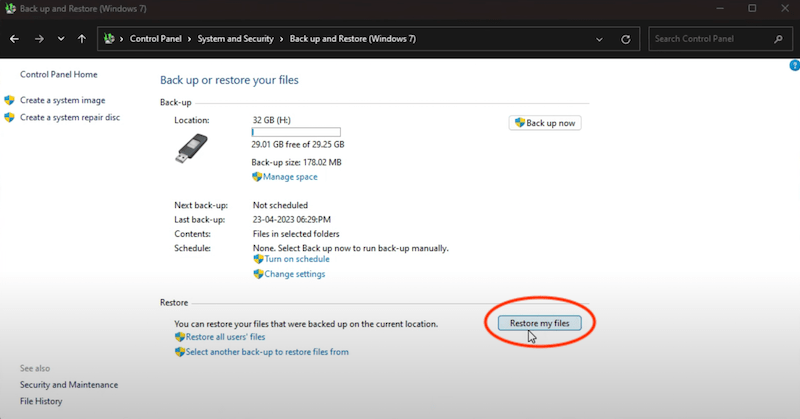Open Control Panel breadcrumb

pos(156,39)
